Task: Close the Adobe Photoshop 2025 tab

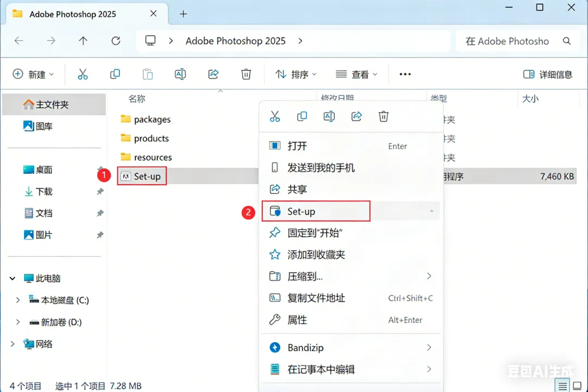Action: (x=154, y=14)
